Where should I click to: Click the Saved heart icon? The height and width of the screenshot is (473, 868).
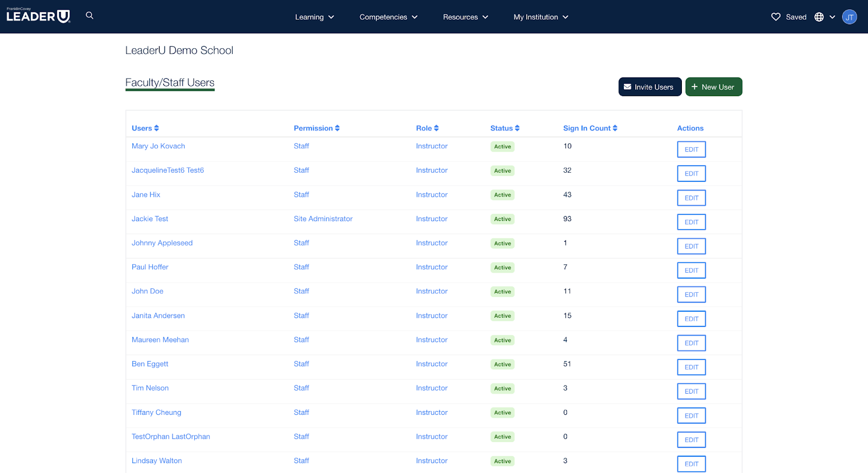coord(776,17)
